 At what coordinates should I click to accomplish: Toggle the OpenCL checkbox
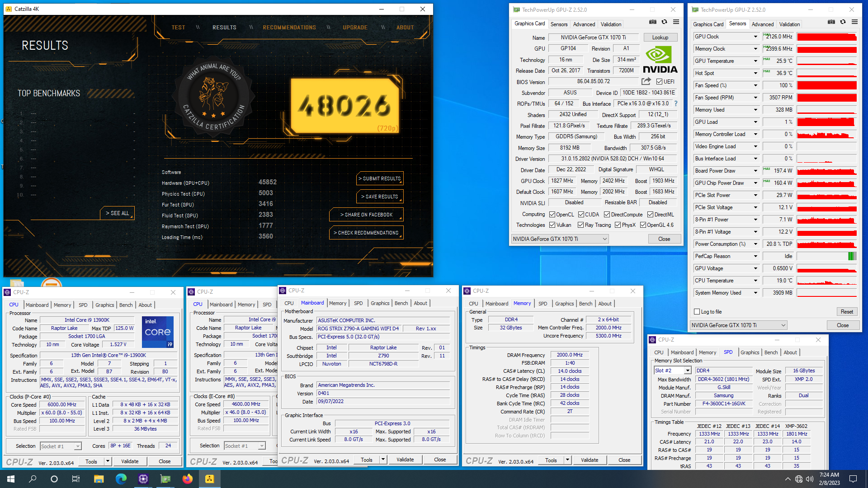tap(552, 215)
